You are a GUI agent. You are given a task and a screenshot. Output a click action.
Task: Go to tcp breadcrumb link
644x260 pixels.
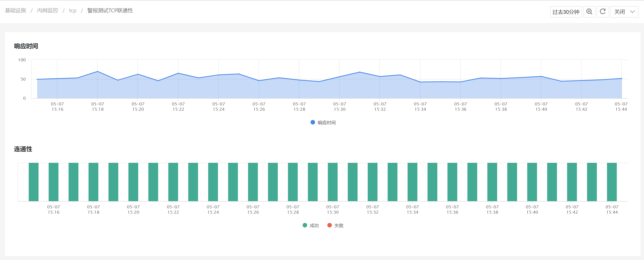point(73,11)
